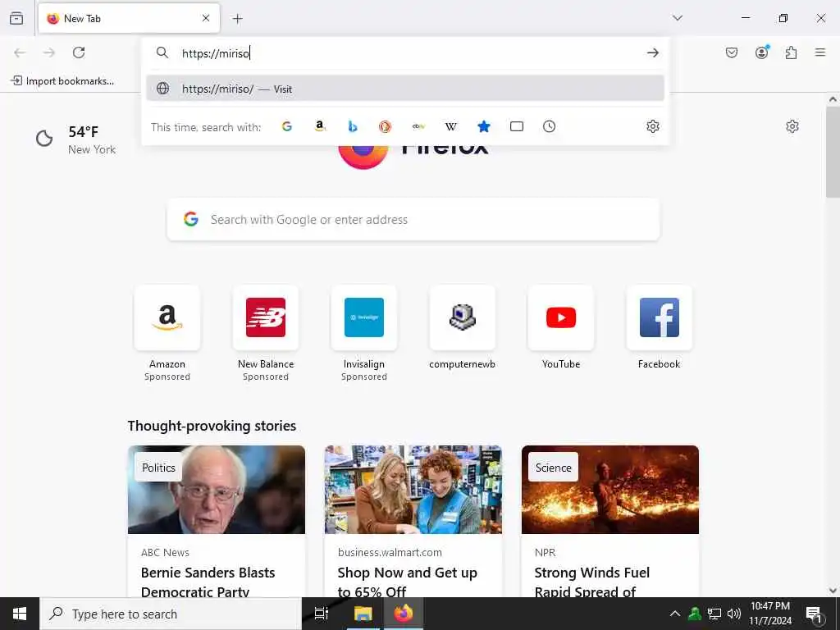Open the NPR Strong Winds story
Viewport: 840px width, 630px height.
(x=610, y=521)
